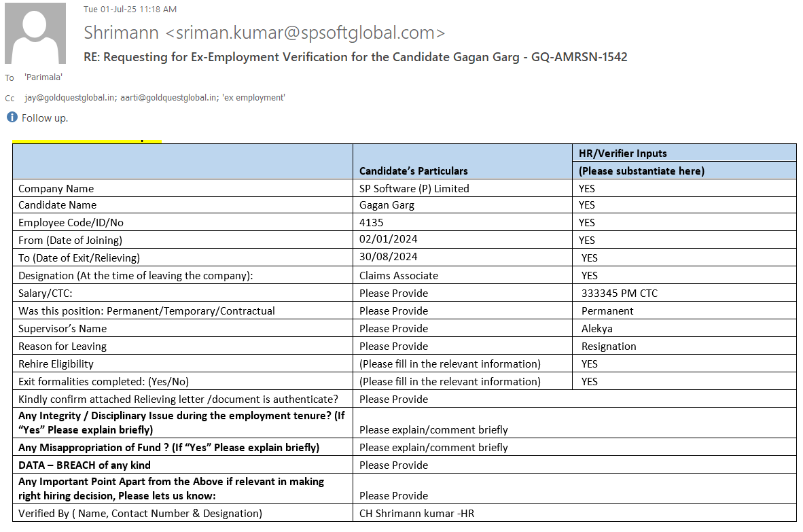
Task: Click the cell containing SP Software (P) Limited
Action: coord(414,189)
